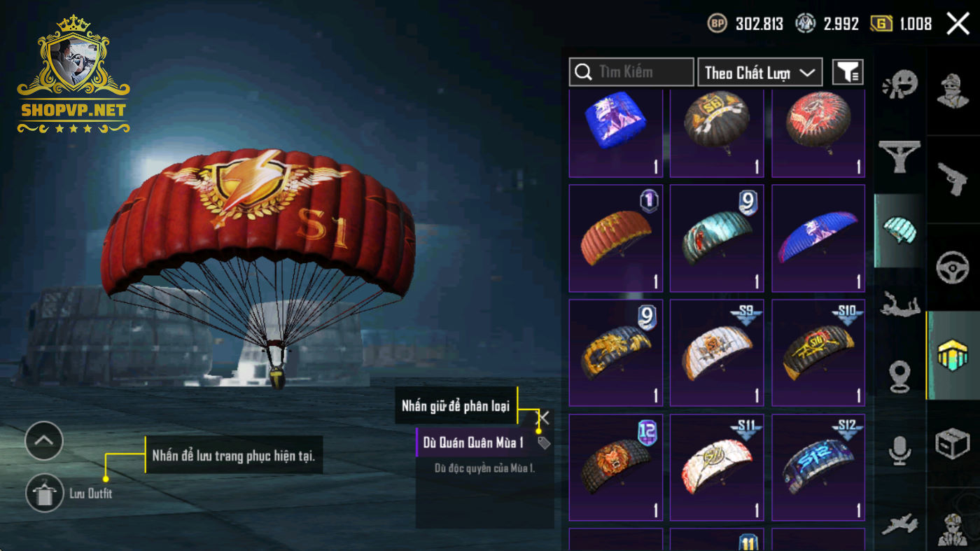
Task: Open the emote category icon
Action: 899,86
